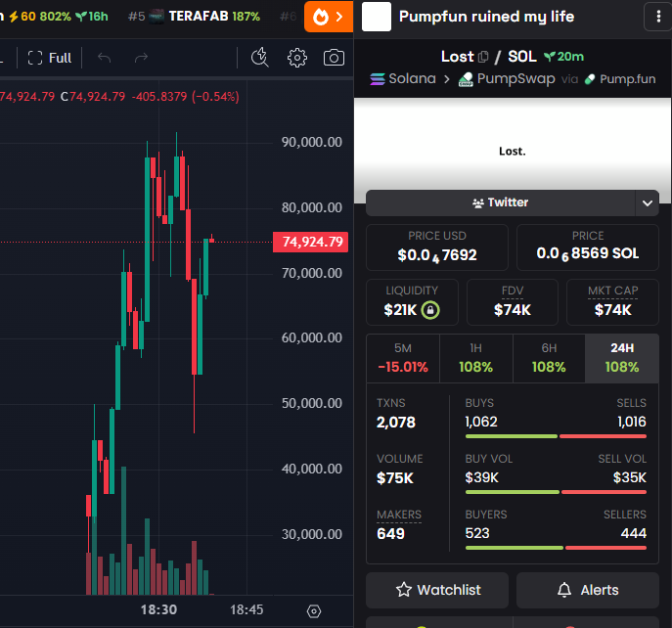The image size is (672, 628).
Task: Open the chart time zone settings icon
Action: [314, 610]
